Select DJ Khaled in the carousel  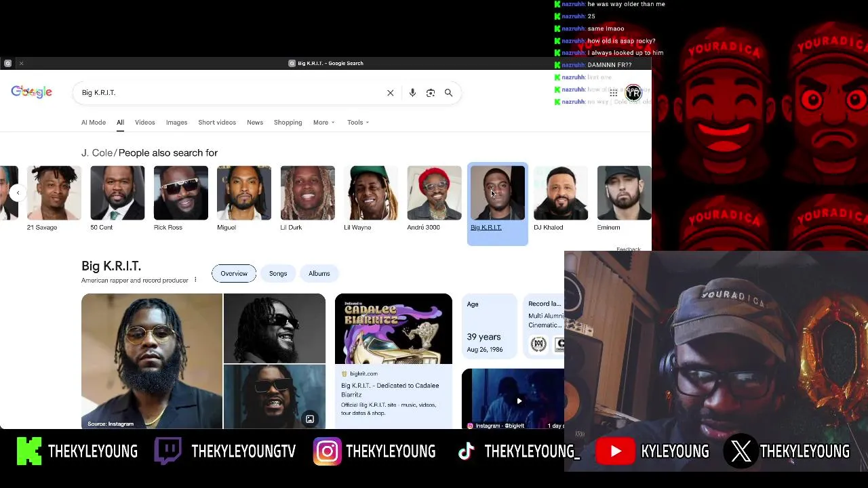coord(561,199)
